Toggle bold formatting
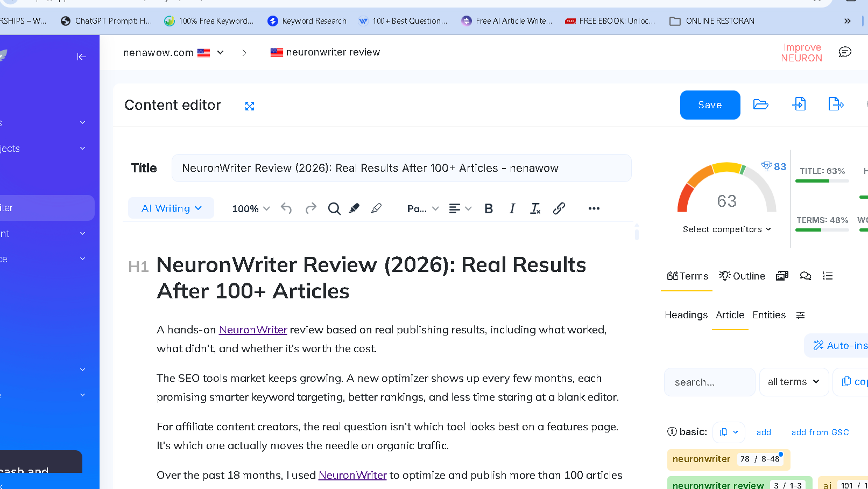 [x=489, y=208]
